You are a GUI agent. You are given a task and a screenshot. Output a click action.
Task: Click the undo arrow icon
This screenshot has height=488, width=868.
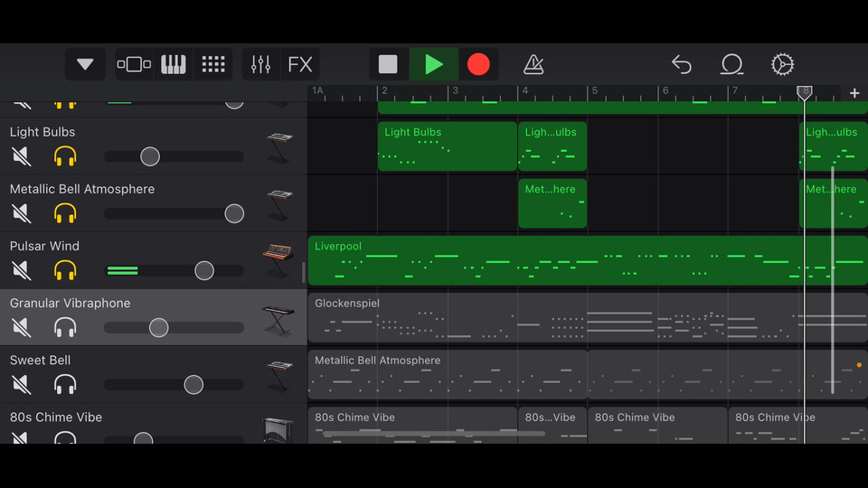point(682,64)
